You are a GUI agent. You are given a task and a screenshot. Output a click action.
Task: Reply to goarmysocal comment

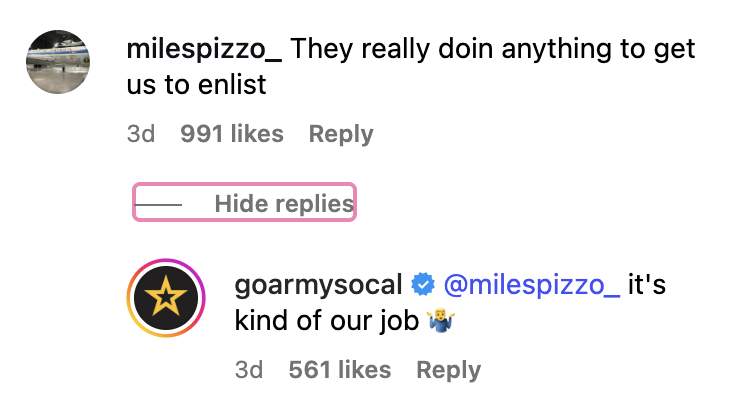tap(449, 370)
